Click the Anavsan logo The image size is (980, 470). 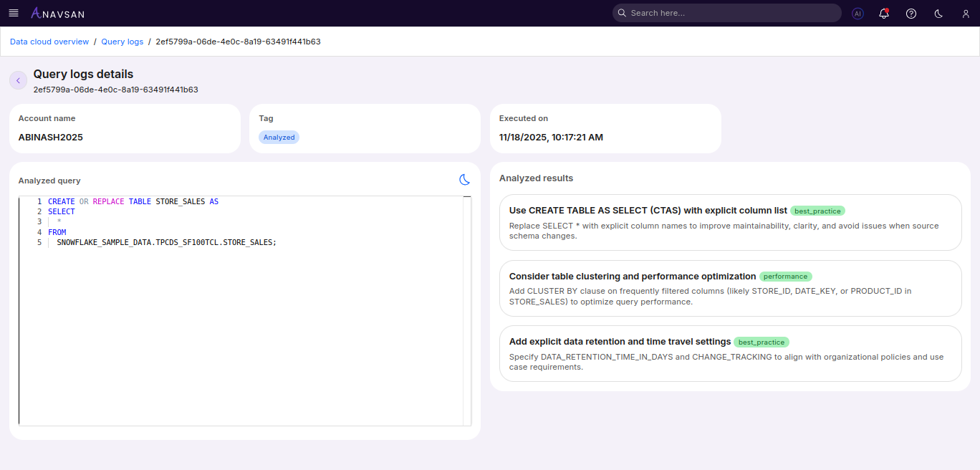coord(57,13)
